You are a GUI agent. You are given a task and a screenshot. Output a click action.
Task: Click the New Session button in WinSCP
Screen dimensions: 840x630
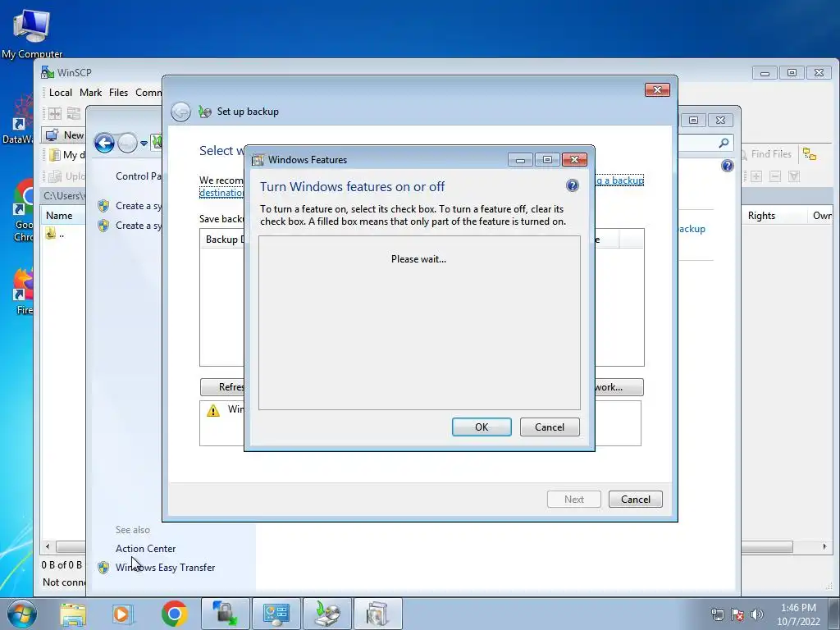coord(64,135)
